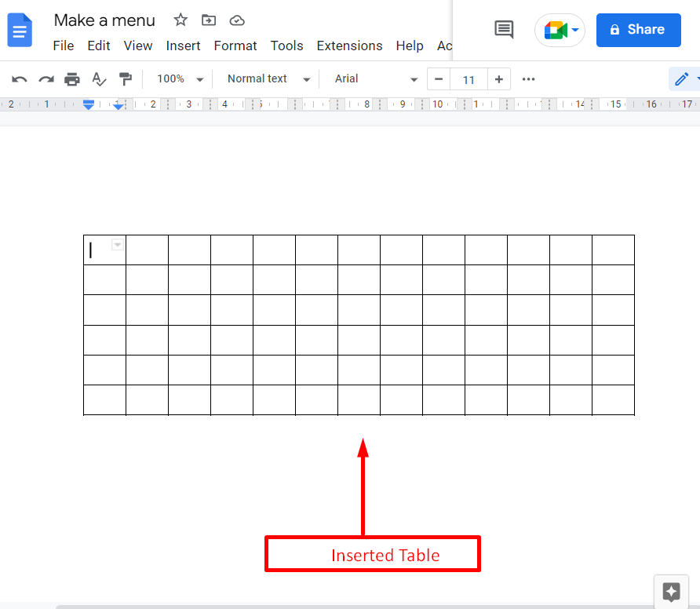Open the Tools menu

point(286,46)
